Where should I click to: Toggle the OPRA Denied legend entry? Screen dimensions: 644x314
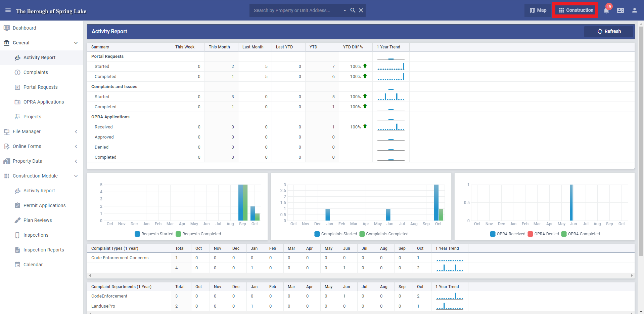click(x=544, y=234)
